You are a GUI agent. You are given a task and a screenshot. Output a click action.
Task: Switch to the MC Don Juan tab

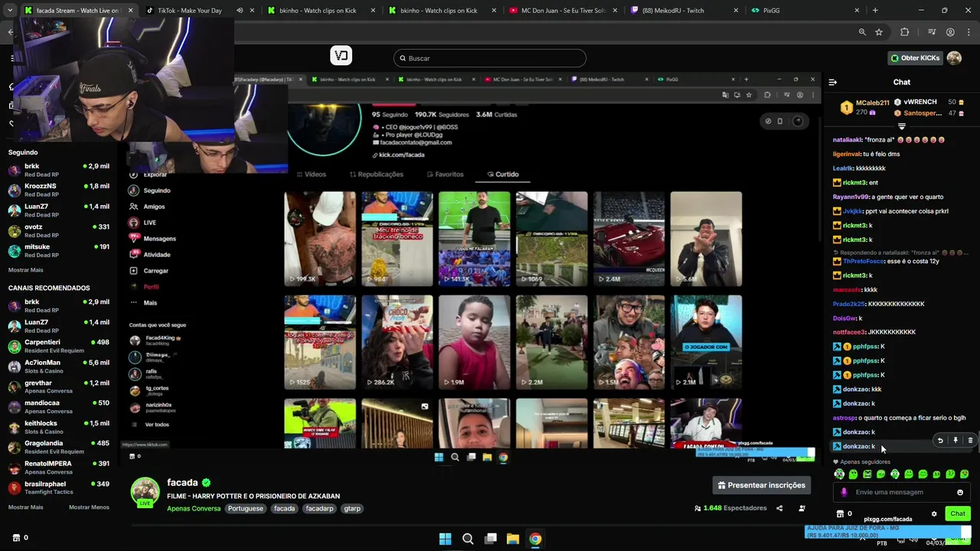coord(564,11)
